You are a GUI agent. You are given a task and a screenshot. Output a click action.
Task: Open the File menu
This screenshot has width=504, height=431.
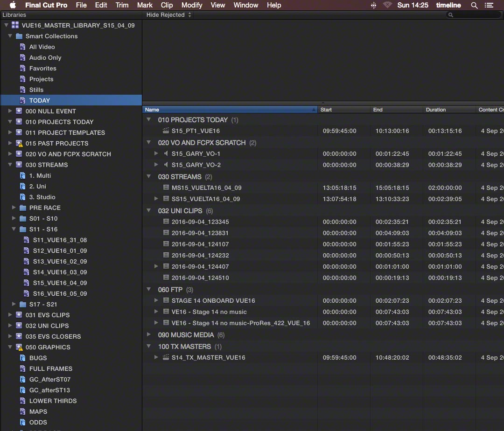(81, 5)
